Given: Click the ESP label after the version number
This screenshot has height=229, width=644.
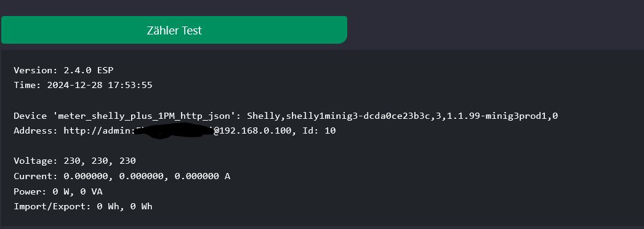Looking at the screenshot, I should click(x=105, y=70).
